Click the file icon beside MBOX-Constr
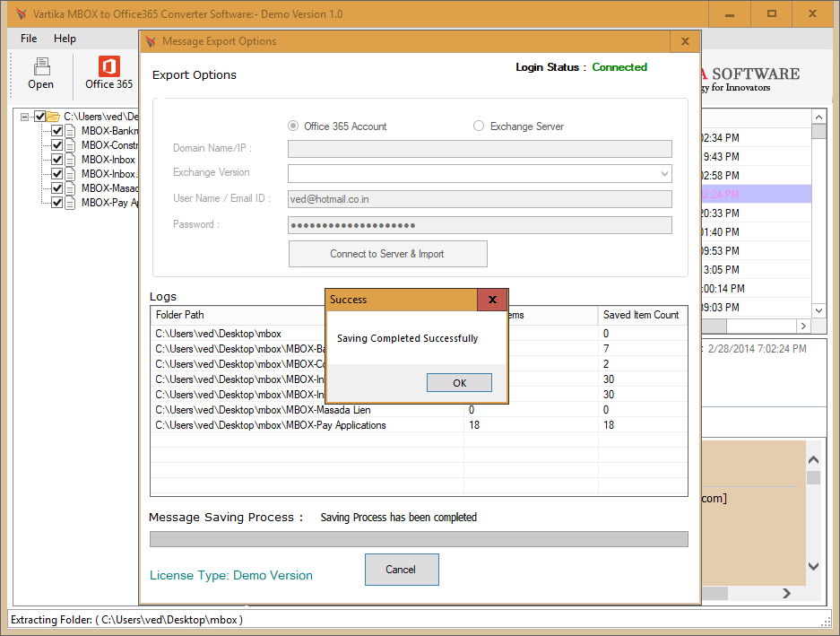Screen dimensions: 840x636 click(70, 145)
